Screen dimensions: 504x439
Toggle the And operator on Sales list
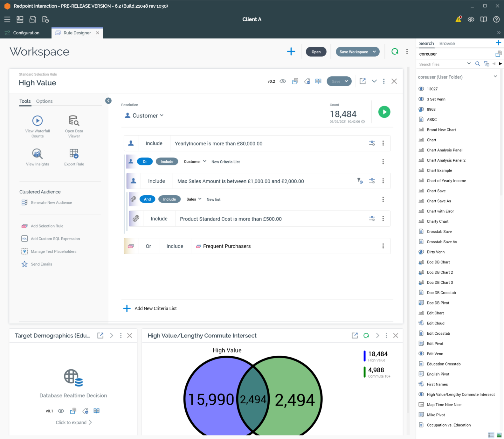click(x=147, y=199)
